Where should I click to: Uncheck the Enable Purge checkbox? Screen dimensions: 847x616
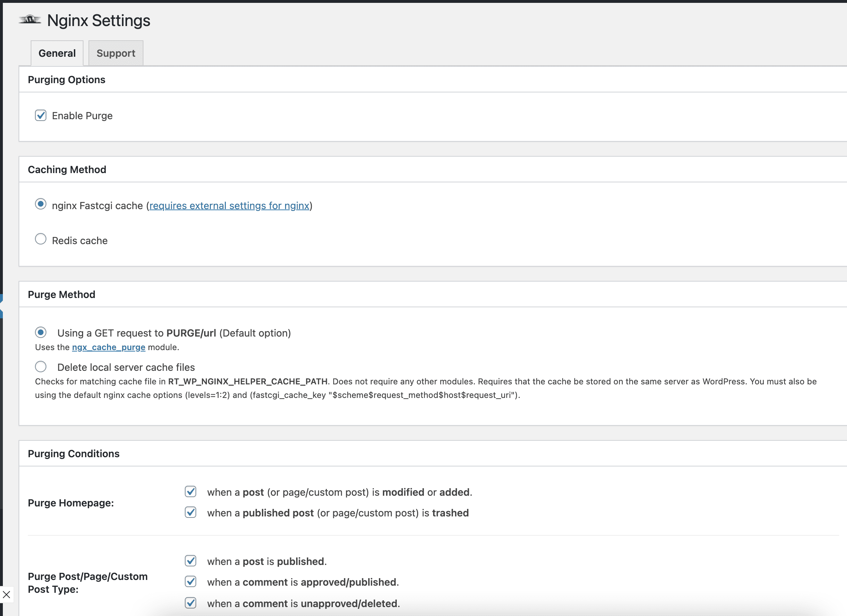[41, 115]
